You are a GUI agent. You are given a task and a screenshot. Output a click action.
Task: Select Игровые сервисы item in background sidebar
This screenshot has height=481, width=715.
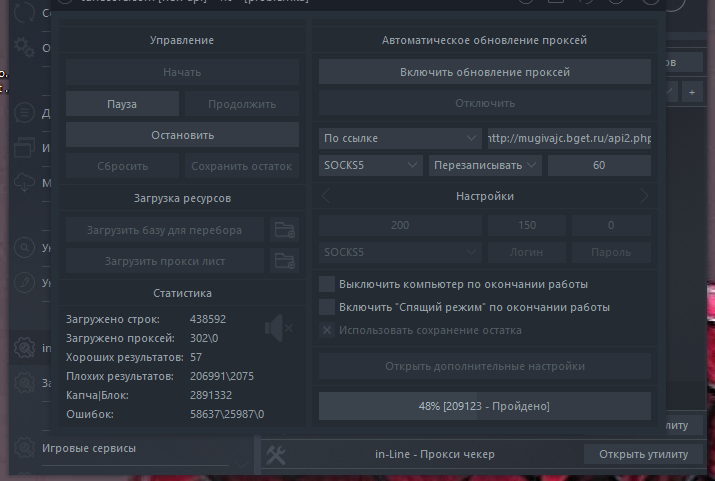pos(89,448)
